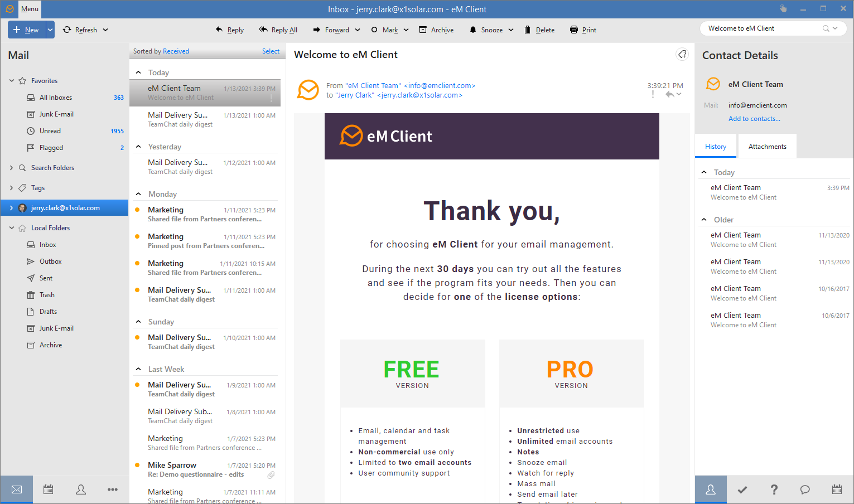854x504 pixels.
Task: Click the Reply All button
Action: [x=278, y=30]
